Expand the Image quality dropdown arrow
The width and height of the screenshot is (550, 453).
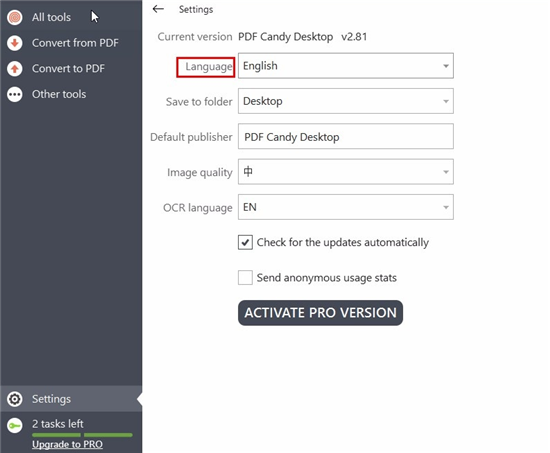446,172
